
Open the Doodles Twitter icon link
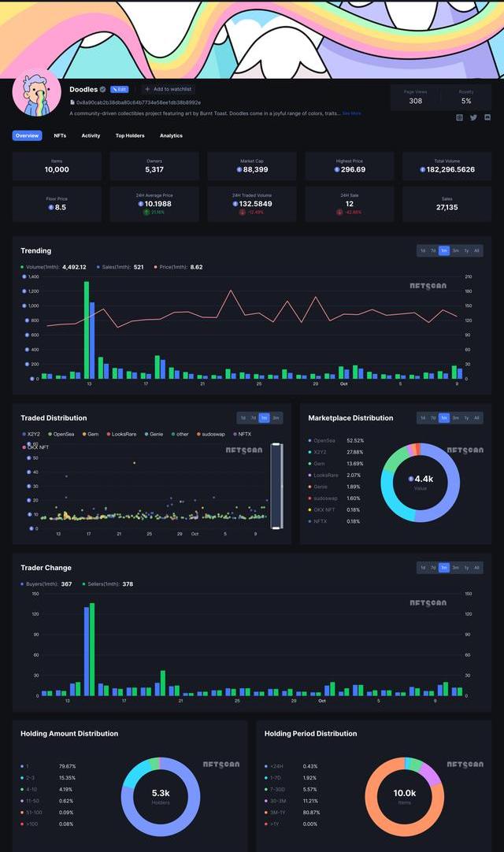tap(473, 117)
